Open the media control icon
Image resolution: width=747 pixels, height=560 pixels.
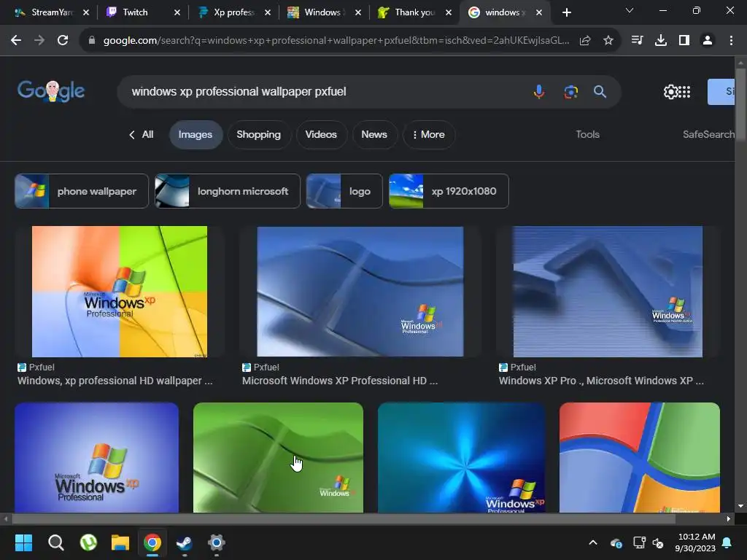[x=637, y=41]
